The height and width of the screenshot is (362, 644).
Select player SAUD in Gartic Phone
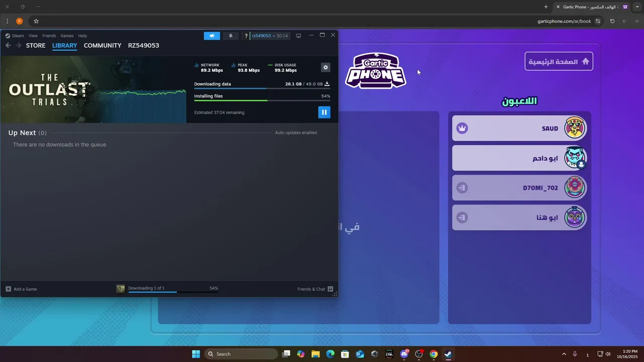520,128
